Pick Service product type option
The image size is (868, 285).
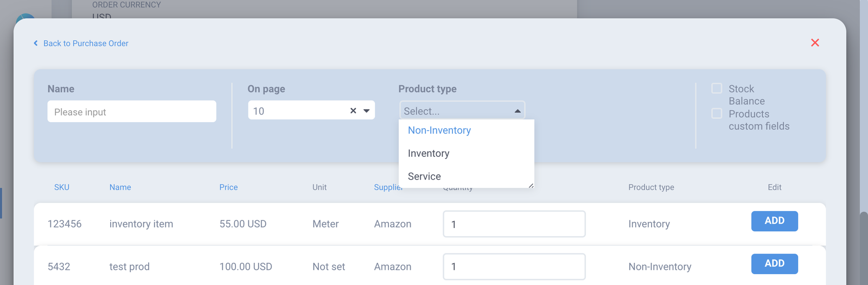click(x=424, y=176)
